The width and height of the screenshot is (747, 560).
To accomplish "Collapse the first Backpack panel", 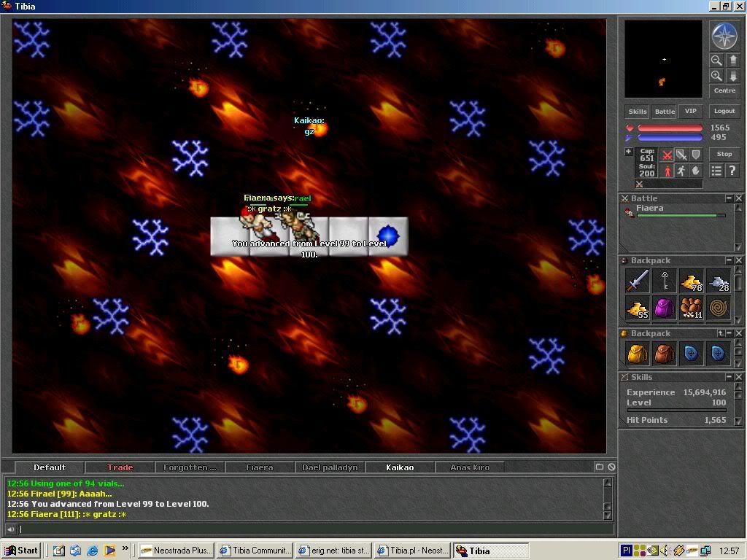I will pyautogui.click(x=729, y=260).
